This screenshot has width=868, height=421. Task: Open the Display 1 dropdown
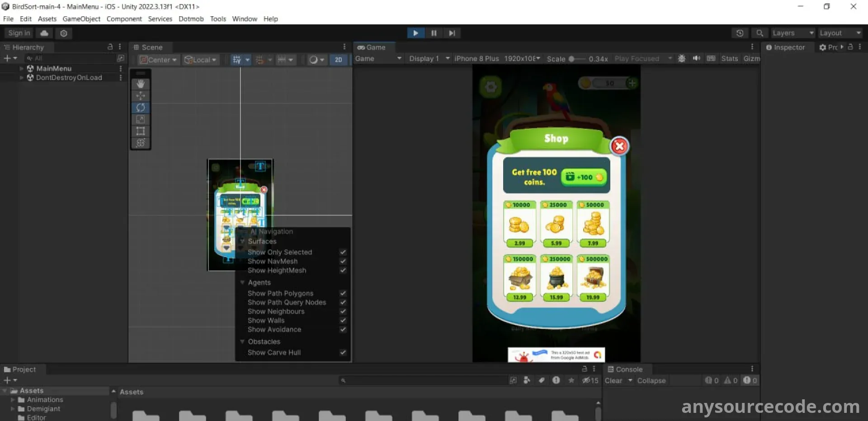tap(429, 59)
